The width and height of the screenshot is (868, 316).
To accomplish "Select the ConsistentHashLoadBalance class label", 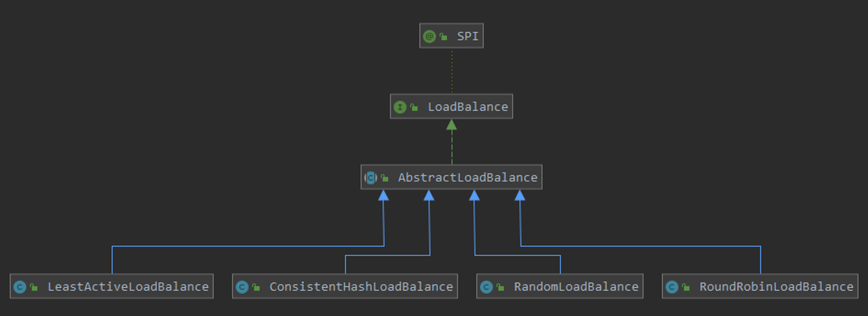I will click(361, 287).
